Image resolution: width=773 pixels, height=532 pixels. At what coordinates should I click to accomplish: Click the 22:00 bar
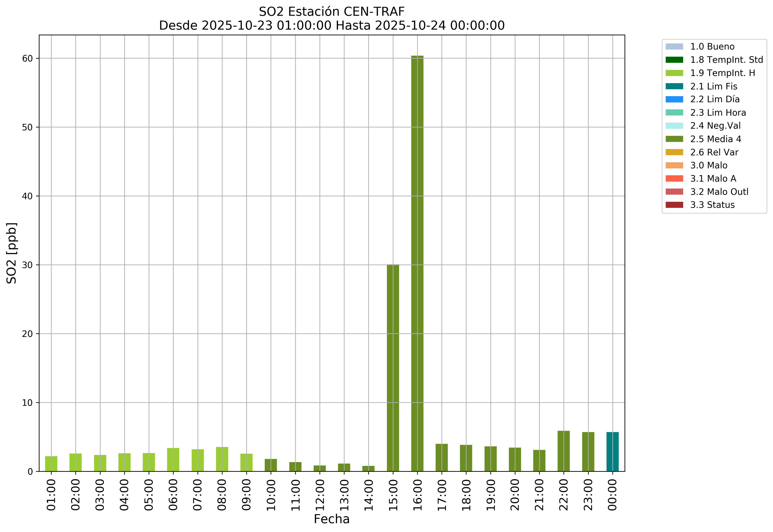coord(563,451)
